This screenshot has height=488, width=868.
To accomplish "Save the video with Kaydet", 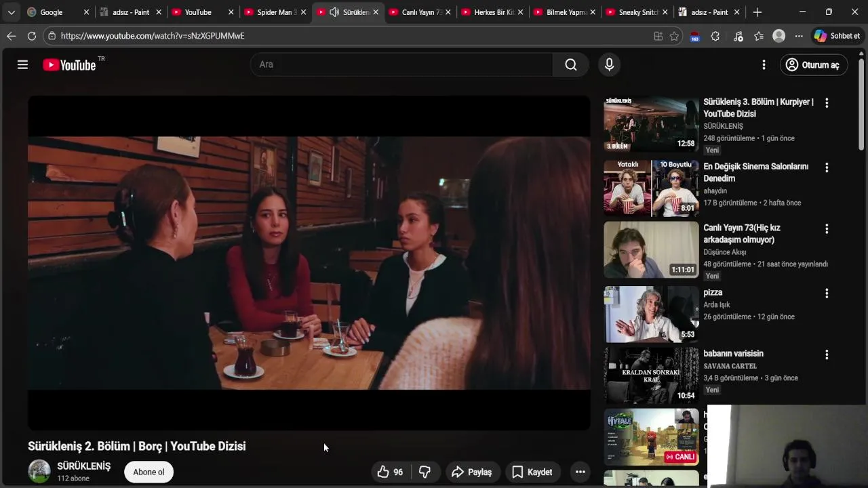I will (532, 472).
